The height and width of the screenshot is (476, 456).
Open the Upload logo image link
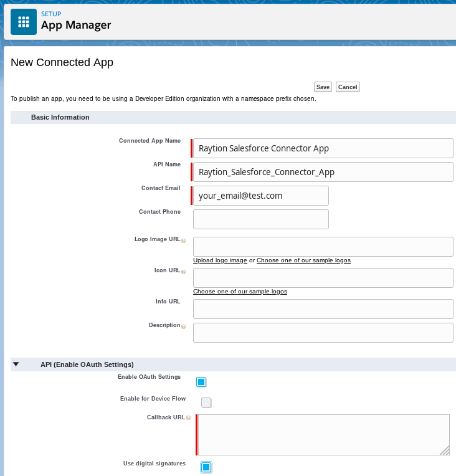(x=220, y=260)
